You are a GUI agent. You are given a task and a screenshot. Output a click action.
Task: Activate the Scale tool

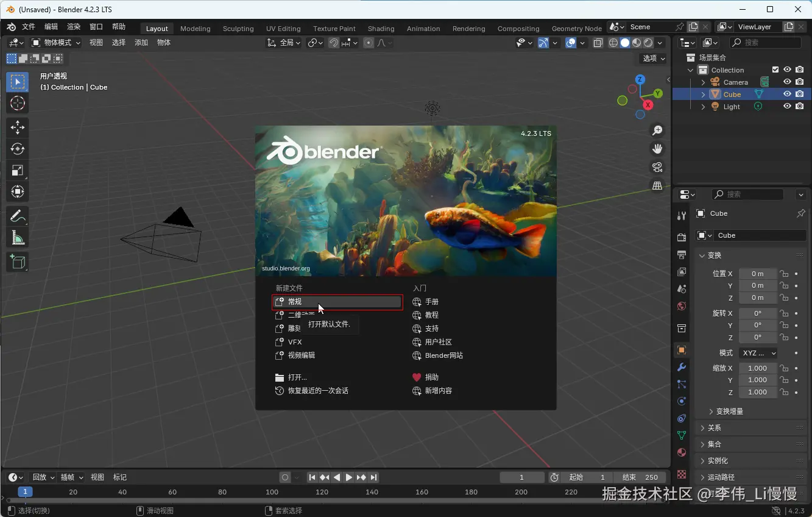18,171
